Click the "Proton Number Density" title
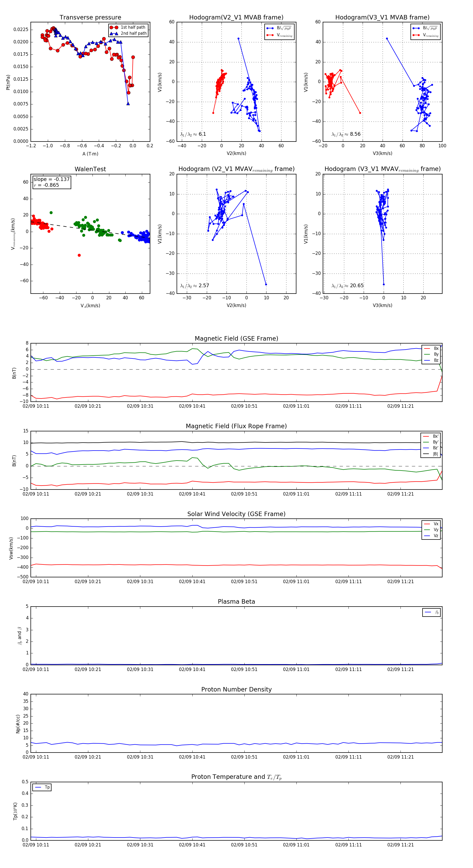Viewport: 473px width, 868px height. pos(236,689)
